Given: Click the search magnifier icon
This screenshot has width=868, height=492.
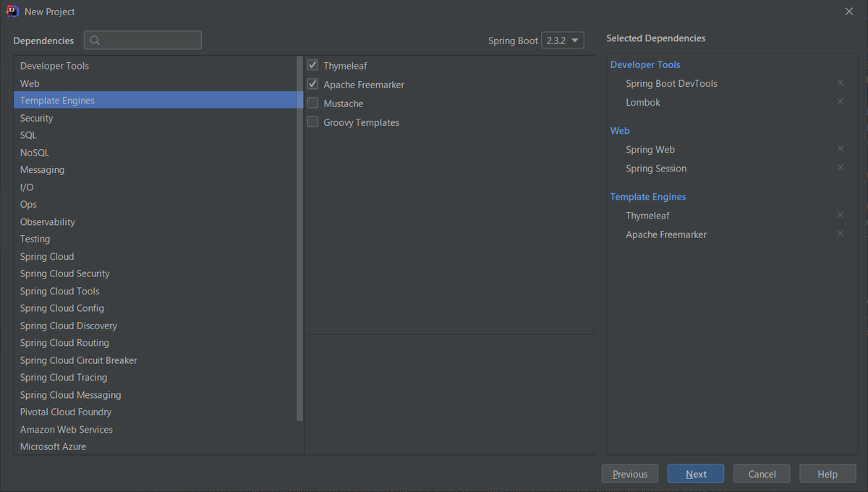Looking at the screenshot, I should [95, 41].
